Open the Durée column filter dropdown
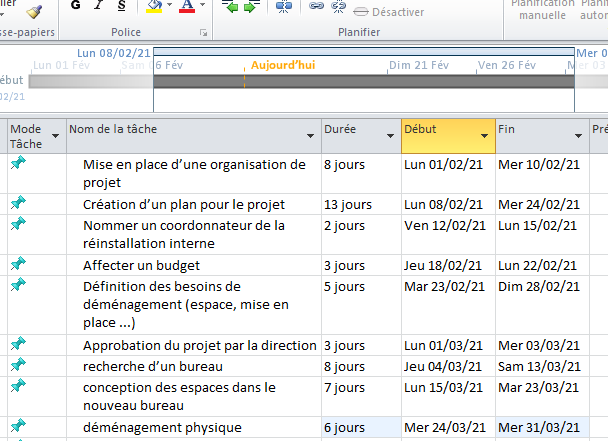 pos(389,135)
